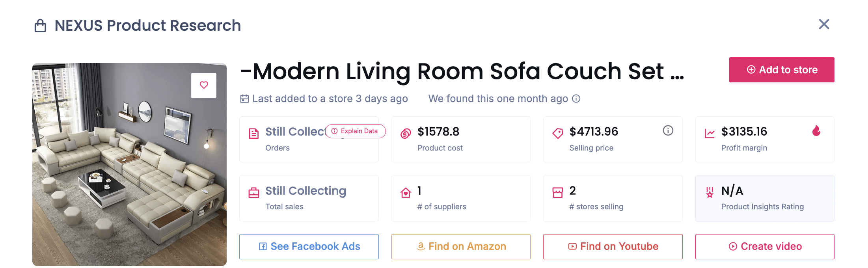
Task: Click the Create video button
Action: click(x=764, y=247)
